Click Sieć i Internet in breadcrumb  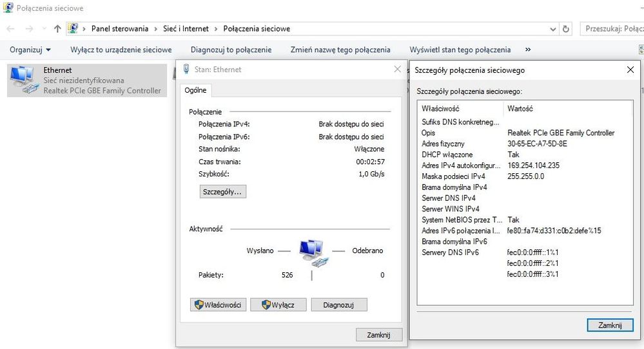point(186,29)
